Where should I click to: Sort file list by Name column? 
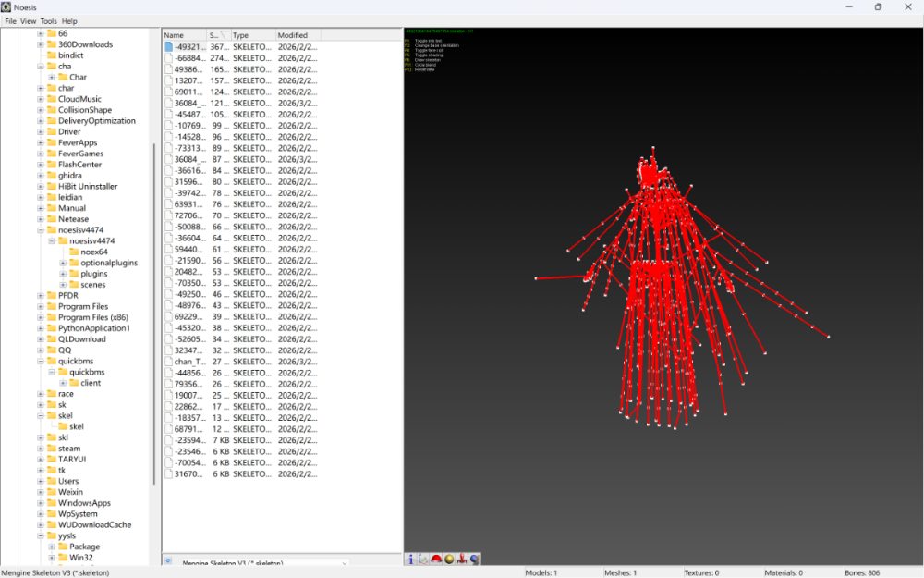pyautogui.click(x=185, y=35)
